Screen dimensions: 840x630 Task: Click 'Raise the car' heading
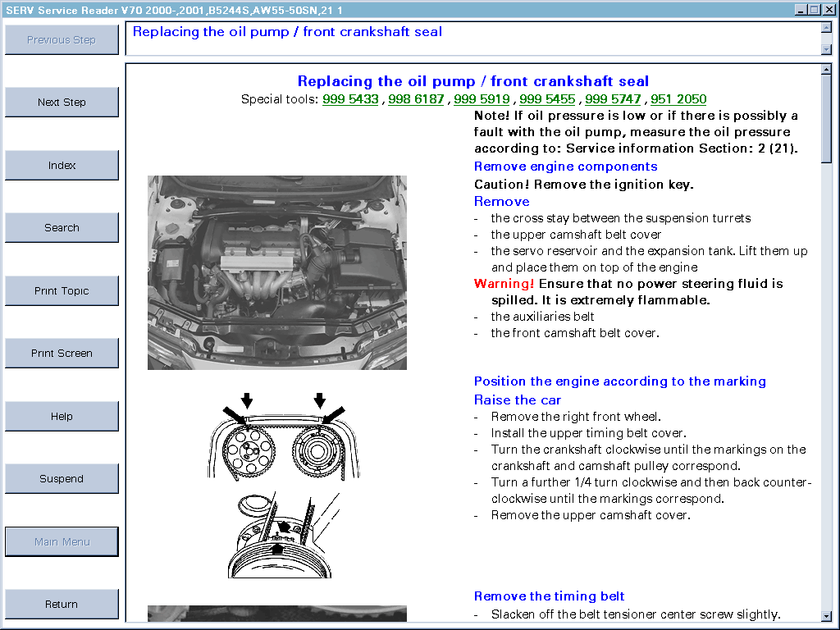point(517,400)
